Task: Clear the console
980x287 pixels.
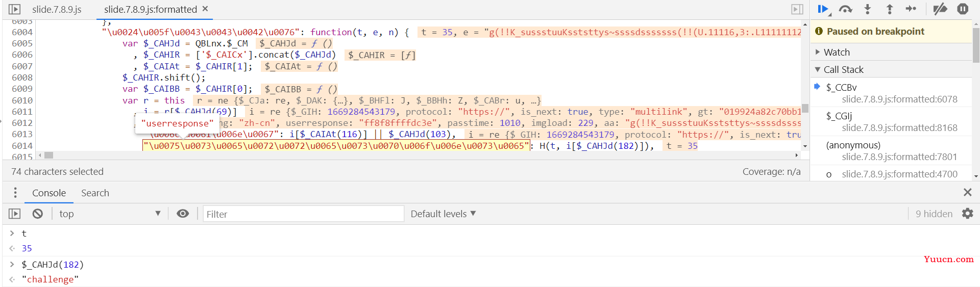Action: pos(38,214)
